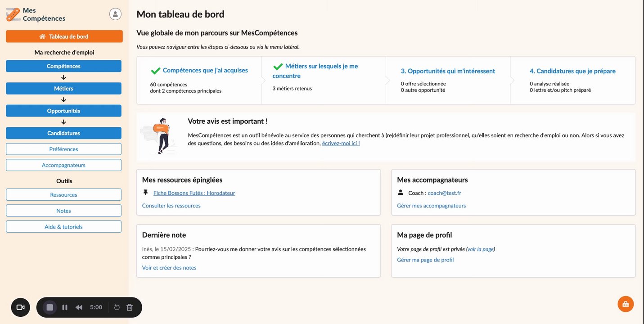
Task: Go to Tableau de bord
Action: click(x=64, y=36)
